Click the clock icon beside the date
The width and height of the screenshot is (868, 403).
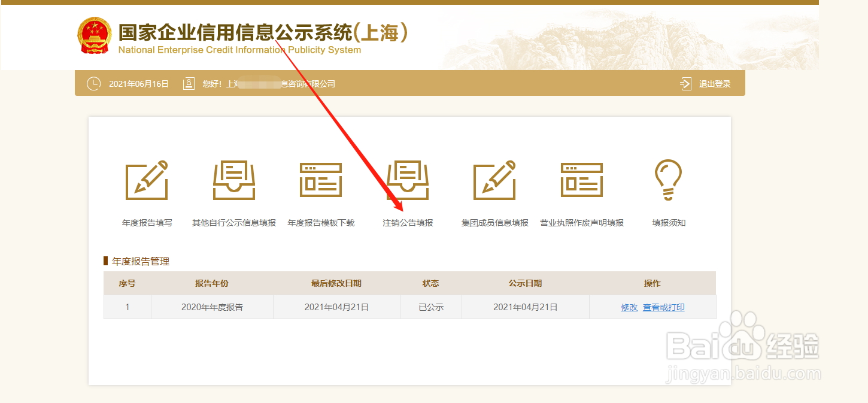94,83
